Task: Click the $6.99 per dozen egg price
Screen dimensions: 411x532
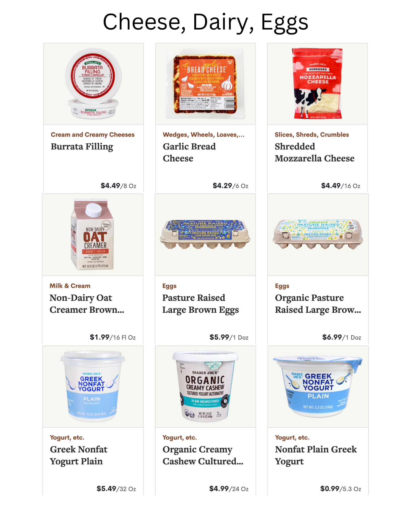Action: point(342,337)
